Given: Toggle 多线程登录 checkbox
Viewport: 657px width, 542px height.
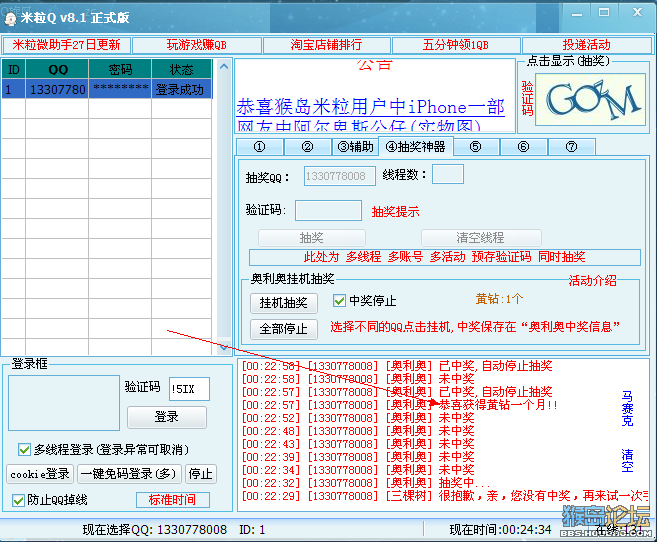Looking at the screenshot, I should click(x=24, y=450).
